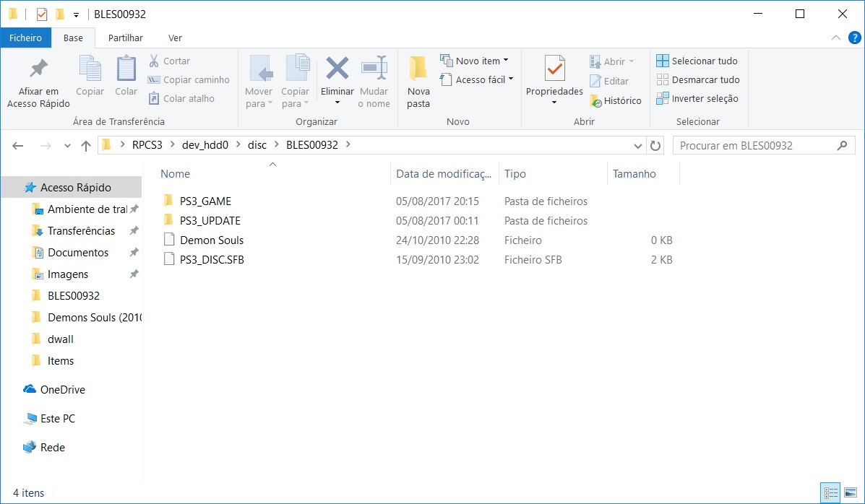Click Selecionar tudo in ribbon

click(697, 61)
